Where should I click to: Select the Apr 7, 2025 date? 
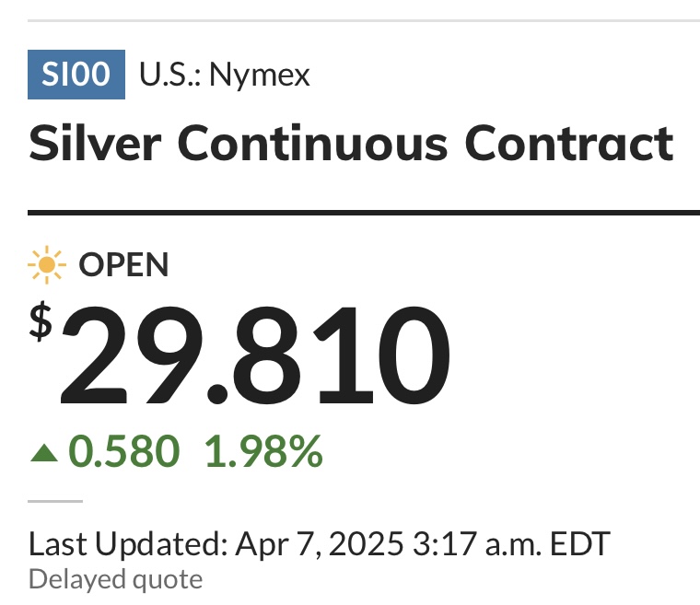(x=320, y=544)
